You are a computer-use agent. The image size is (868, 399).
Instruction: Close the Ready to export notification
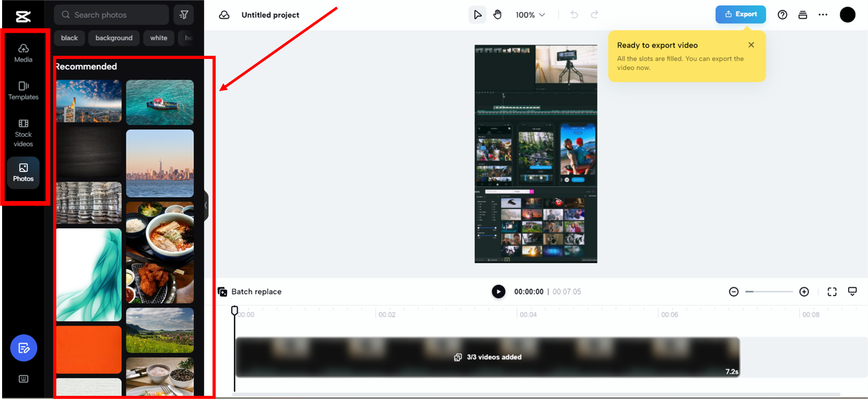pyautogui.click(x=751, y=45)
